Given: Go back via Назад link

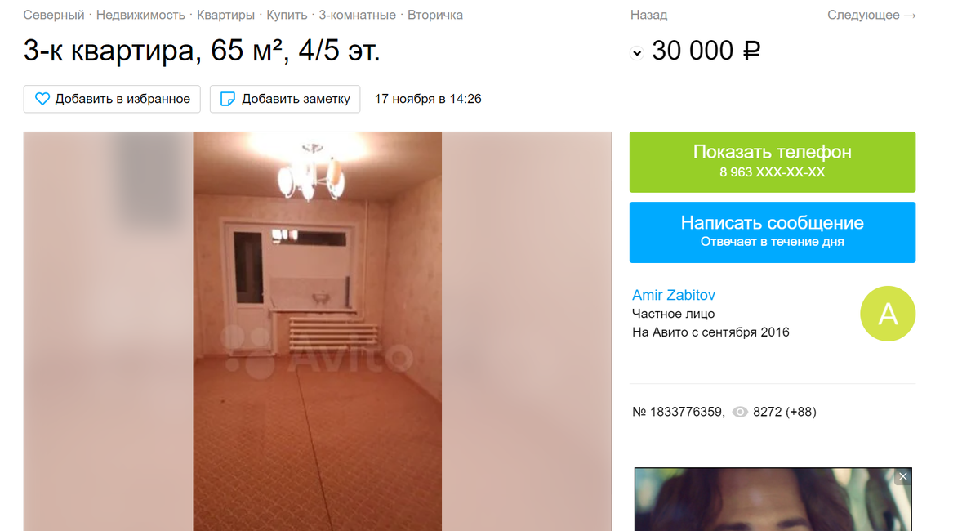Looking at the screenshot, I should point(648,15).
